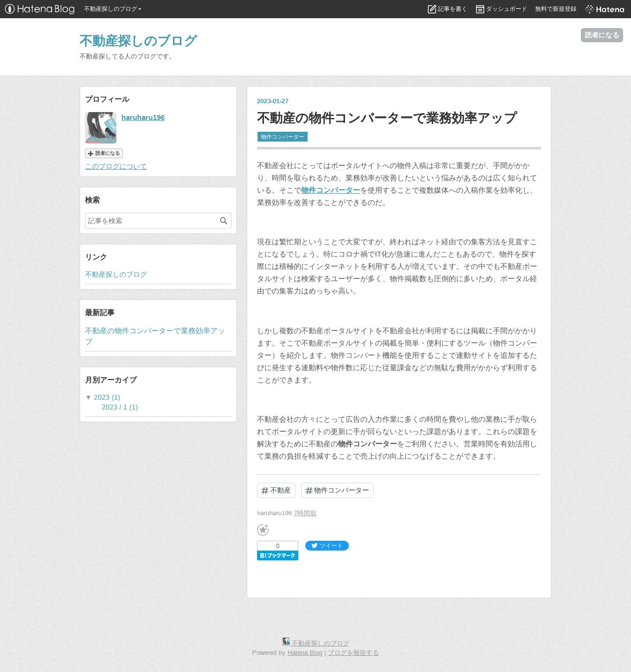Image resolution: width=631 pixels, height=672 pixels.
Task: Open haruharu196 profile name link
Action: 143,117
